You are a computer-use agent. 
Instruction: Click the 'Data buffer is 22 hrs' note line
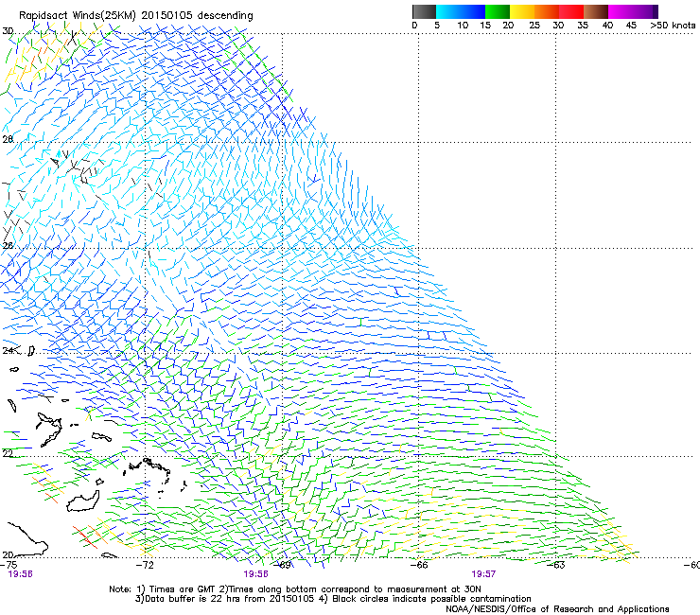tap(333, 599)
